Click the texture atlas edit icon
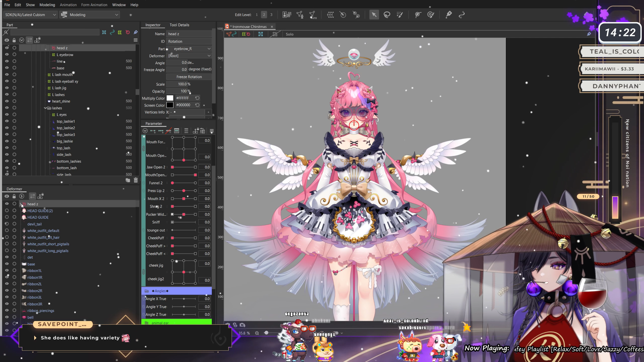The width and height of the screenshot is (644, 362). 287,15
